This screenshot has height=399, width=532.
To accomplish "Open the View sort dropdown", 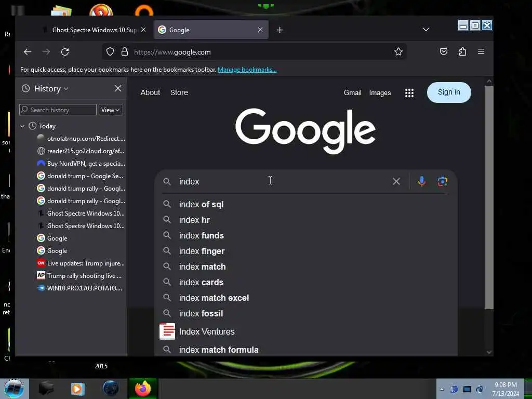I will [x=111, y=110].
